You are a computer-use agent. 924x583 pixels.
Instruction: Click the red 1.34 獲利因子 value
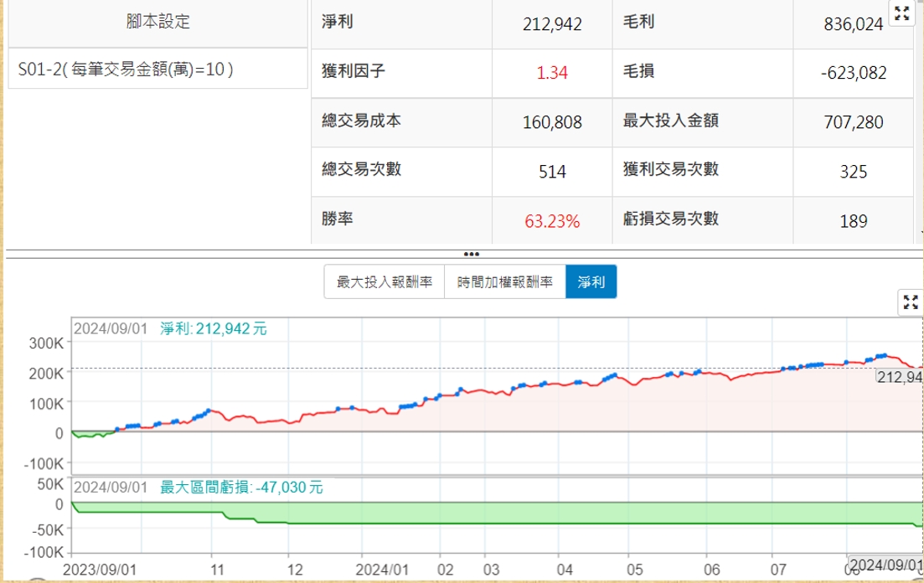click(552, 73)
